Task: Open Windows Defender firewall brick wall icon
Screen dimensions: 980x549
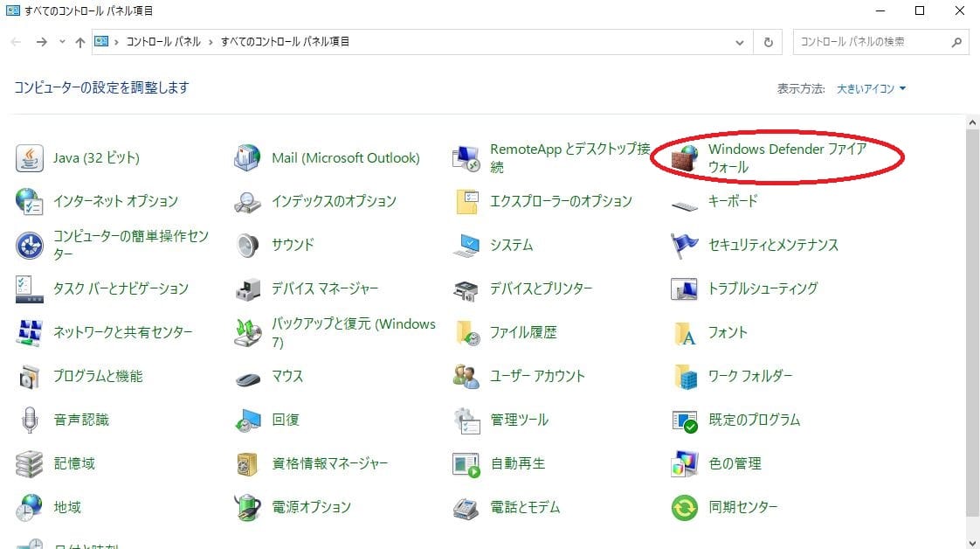Action: tap(685, 158)
